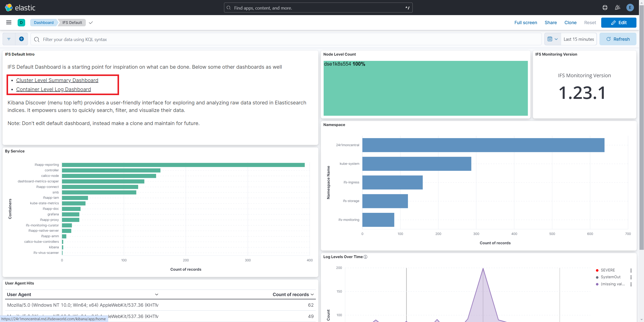
Task: Open the Count of records column dropdown
Action: [x=312, y=294]
